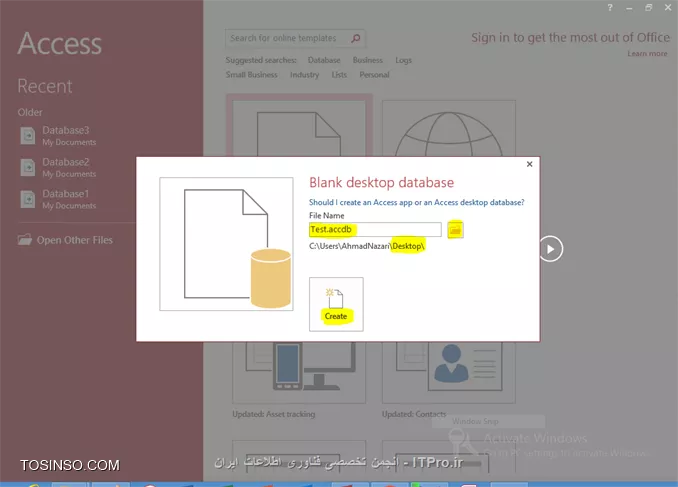Click the Blank desktop database heading
This screenshot has height=487, width=678.
coord(381,183)
